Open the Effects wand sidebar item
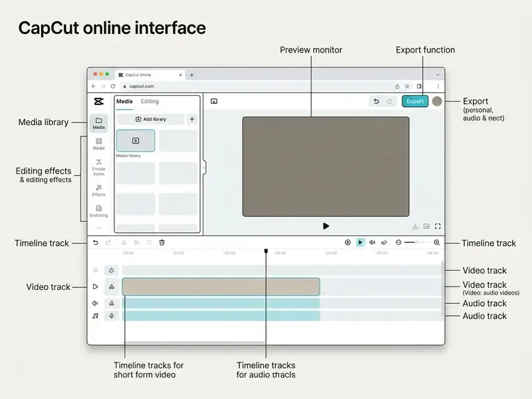This screenshot has height=399, width=532. point(98,190)
